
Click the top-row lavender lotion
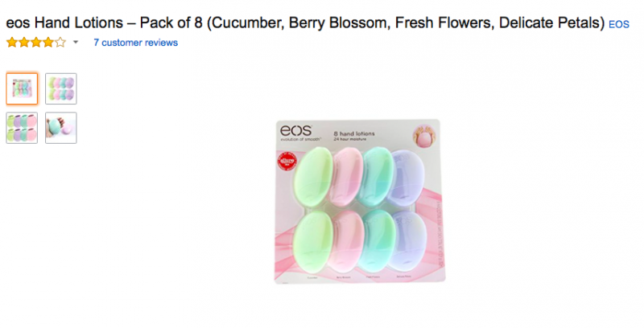(416, 176)
